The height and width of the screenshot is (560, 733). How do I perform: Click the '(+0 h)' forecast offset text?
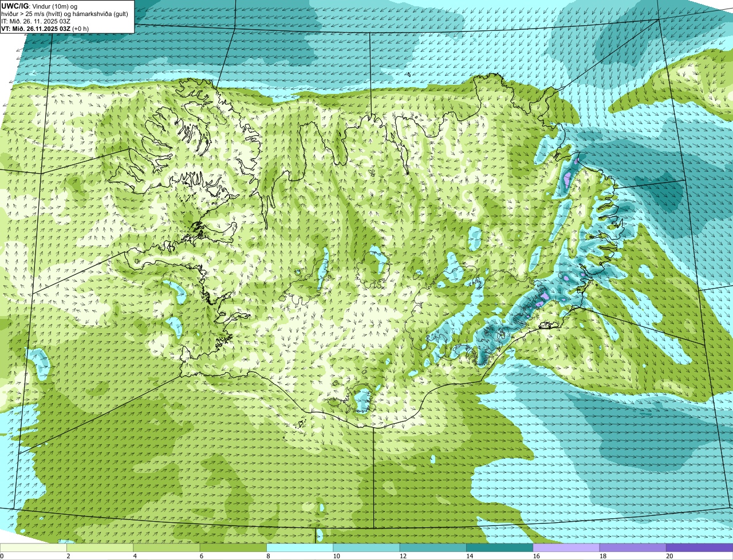[81, 29]
